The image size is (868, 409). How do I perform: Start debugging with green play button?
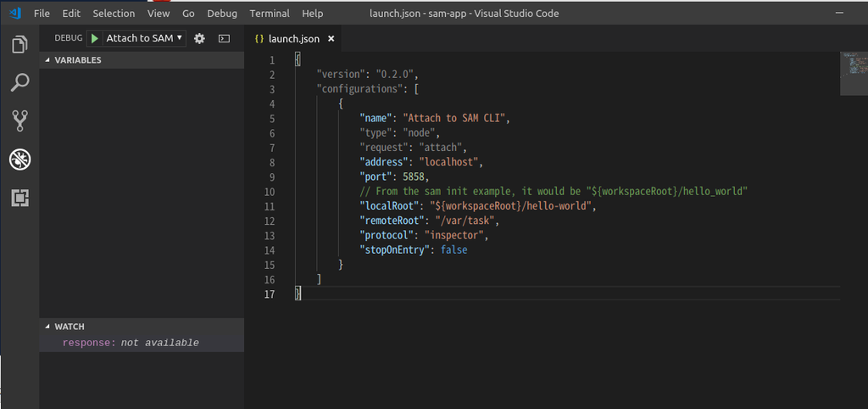[95, 38]
